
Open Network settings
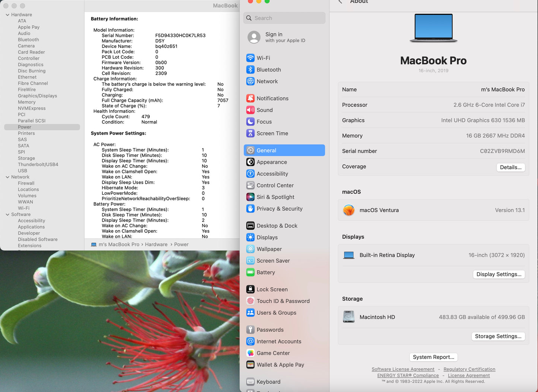pyautogui.click(x=267, y=81)
